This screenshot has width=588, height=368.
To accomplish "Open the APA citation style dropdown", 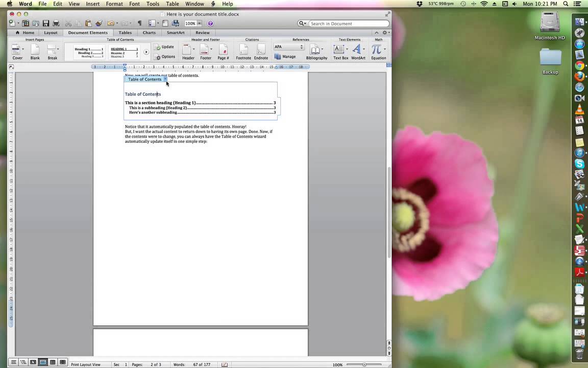I will pyautogui.click(x=288, y=47).
